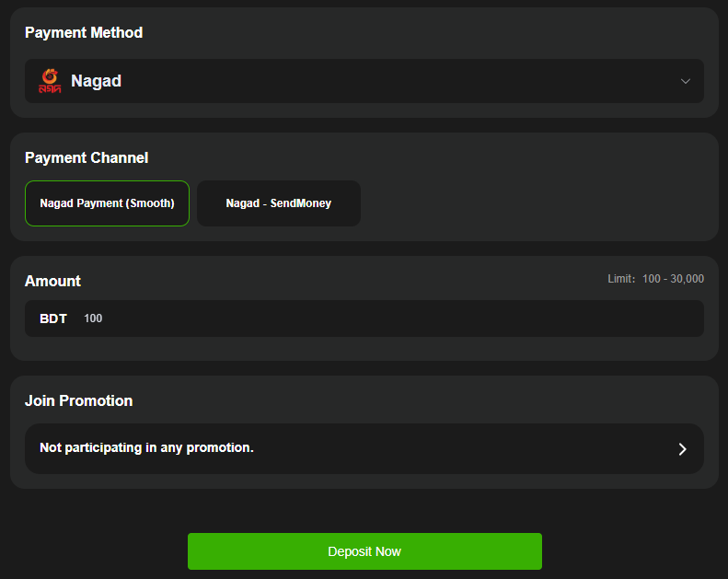Select Nagad Payment (Smooth) channel
Screen dimensions: 728x579
pyautogui.click(x=107, y=203)
